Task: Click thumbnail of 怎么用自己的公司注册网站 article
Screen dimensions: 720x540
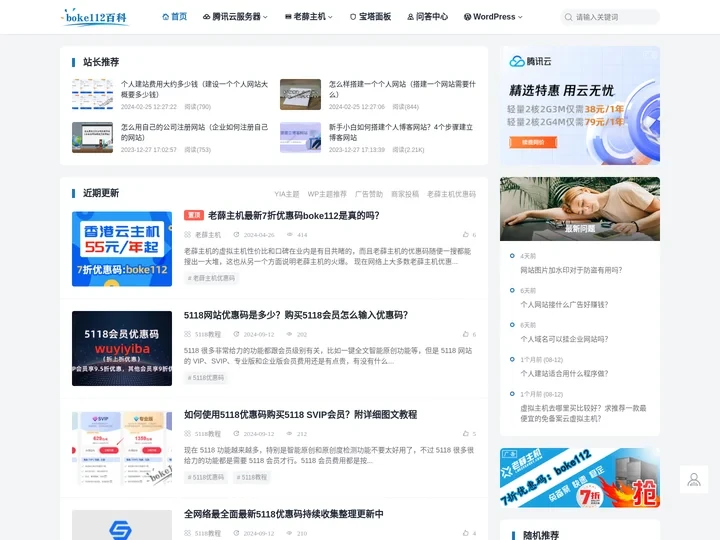Action: tap(92, 137)
